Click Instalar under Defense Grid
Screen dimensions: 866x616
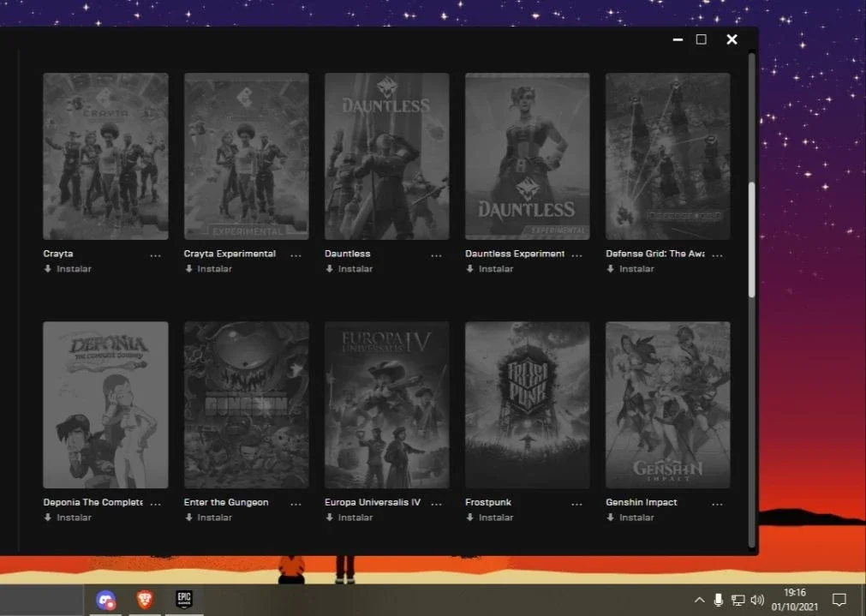pyautogui.click(x=630, y=269)
